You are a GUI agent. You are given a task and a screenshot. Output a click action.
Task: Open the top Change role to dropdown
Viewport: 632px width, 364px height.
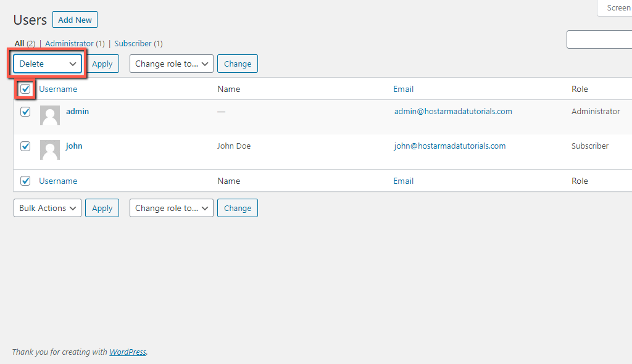tap(172, 64)
